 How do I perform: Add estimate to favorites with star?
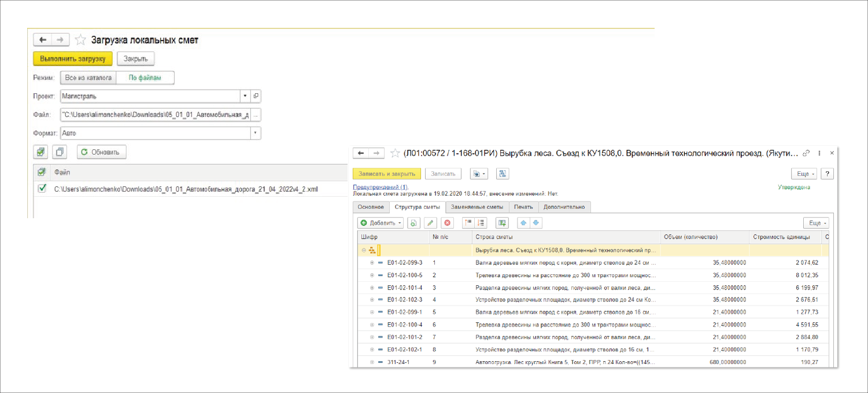tap(395, 153)
